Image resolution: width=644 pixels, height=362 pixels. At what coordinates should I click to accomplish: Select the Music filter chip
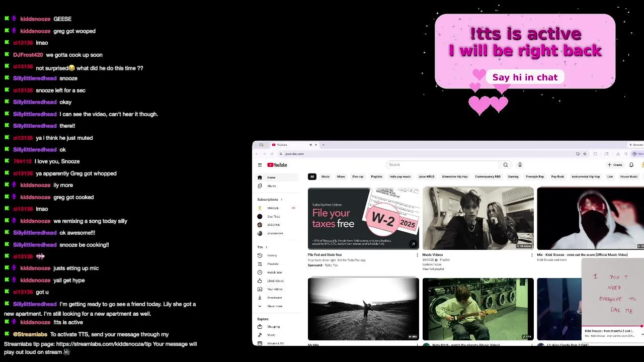click(x=326, y=177)
